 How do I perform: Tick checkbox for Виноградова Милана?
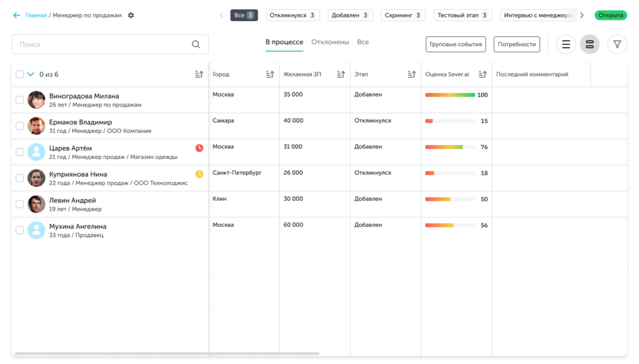click(20, 100)
